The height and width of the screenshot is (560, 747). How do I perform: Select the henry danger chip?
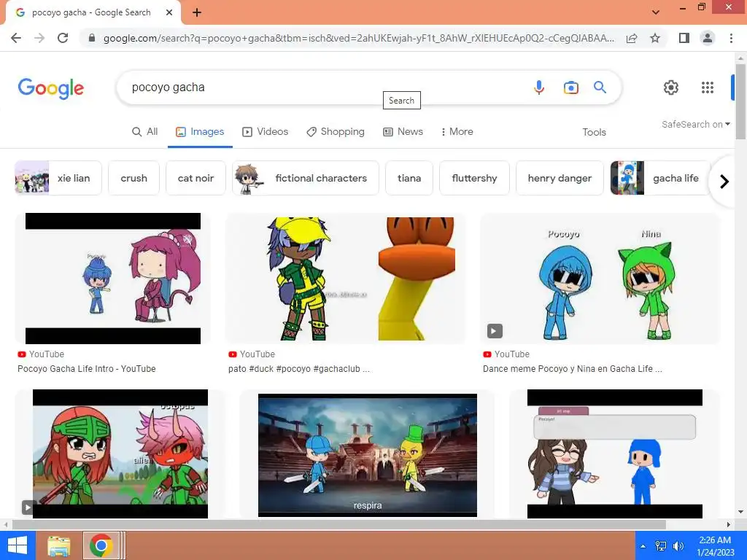pos(560,178)
